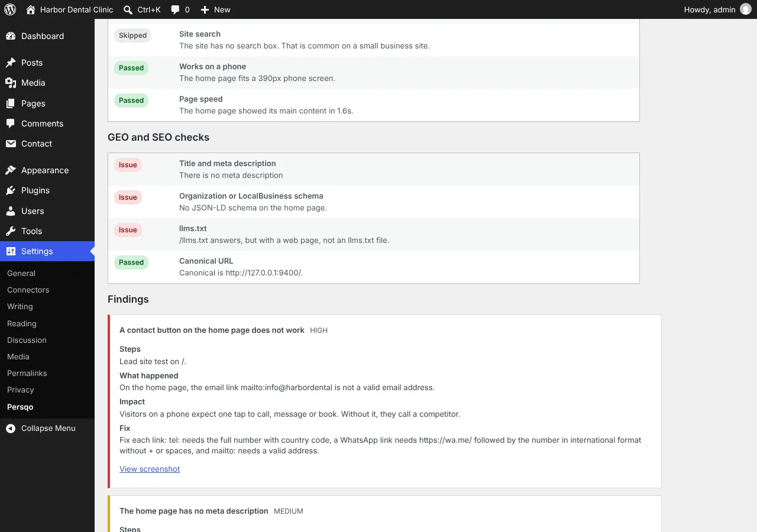Click the Pages stack icon

point(11,103)
